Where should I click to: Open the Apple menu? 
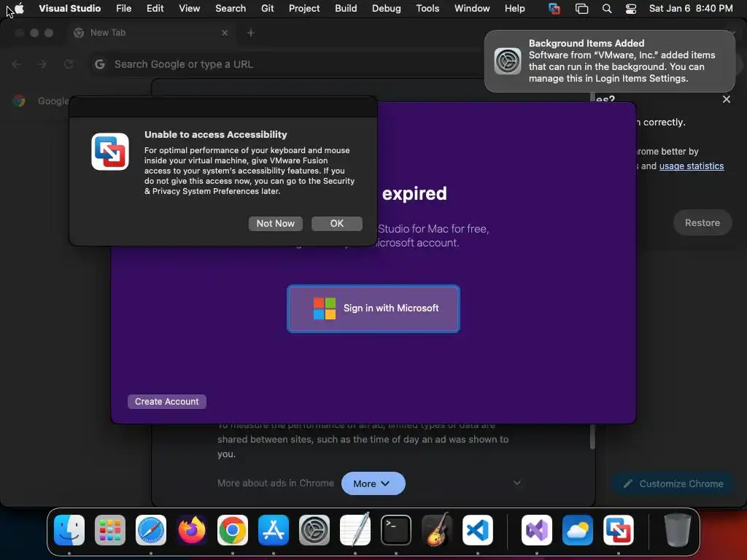click(19, 8)
